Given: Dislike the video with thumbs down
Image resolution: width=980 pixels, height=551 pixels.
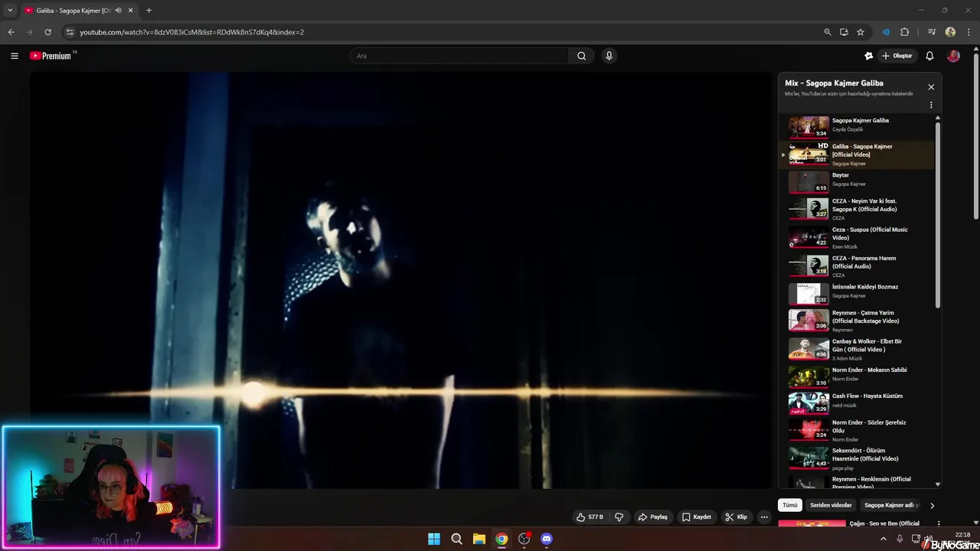Looking at the screenshot, I should [619, 517].
